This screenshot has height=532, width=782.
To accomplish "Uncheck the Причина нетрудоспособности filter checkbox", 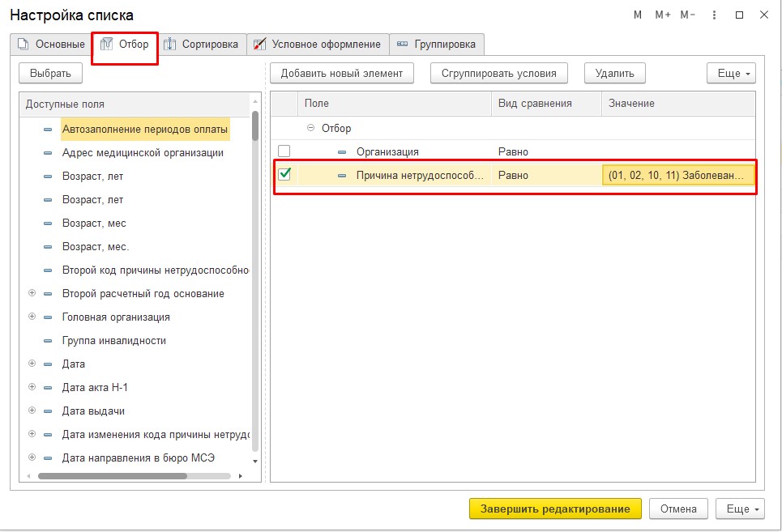I will pos(284,174).
